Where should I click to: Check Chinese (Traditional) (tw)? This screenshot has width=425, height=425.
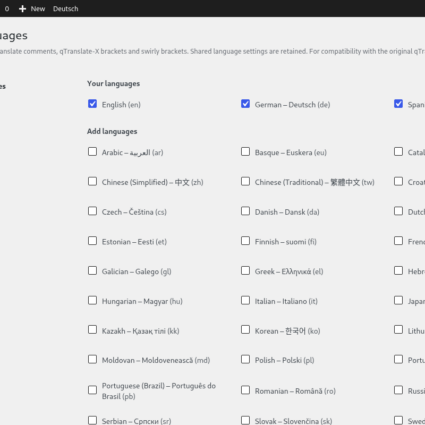click(245, 181)
